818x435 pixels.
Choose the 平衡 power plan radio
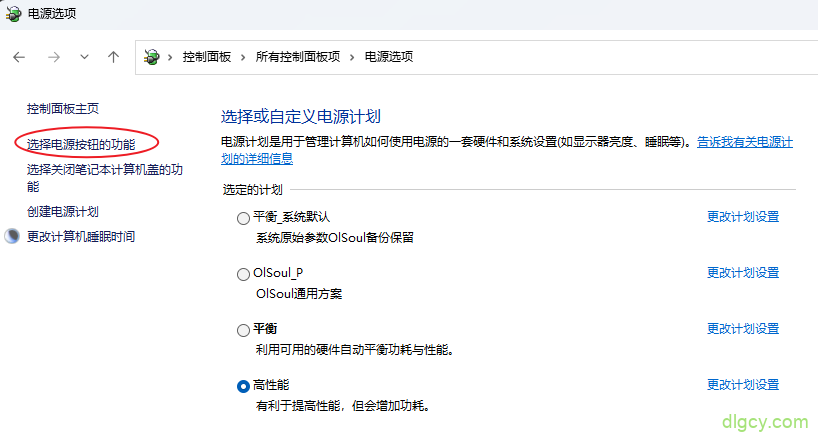tap(244, 329)
